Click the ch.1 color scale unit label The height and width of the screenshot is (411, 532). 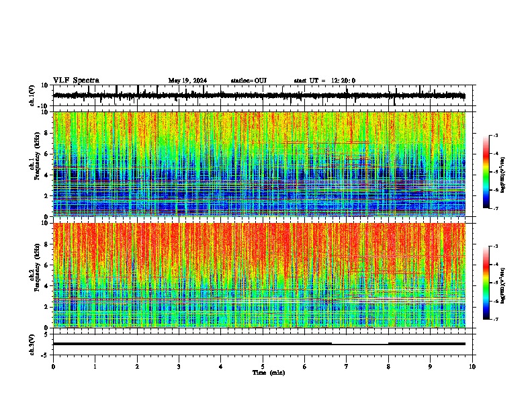coord(503,175)
